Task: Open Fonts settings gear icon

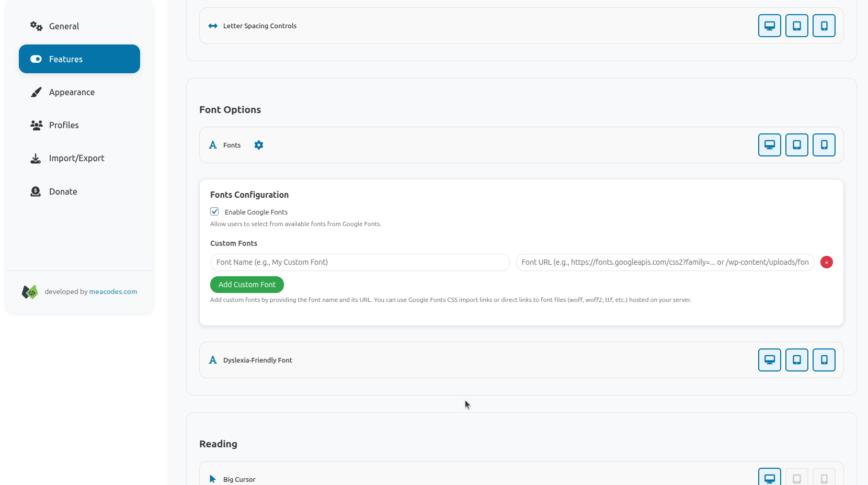Action: click(259, 145)
